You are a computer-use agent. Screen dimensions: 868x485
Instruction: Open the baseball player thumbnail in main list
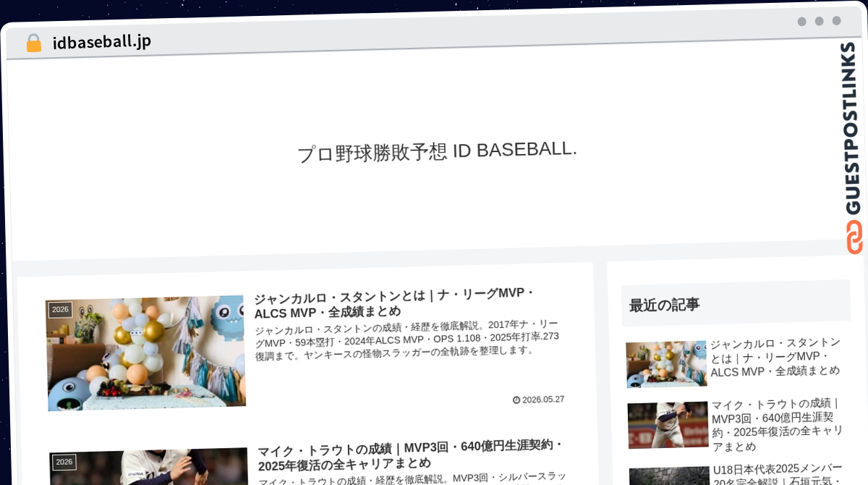149,467
